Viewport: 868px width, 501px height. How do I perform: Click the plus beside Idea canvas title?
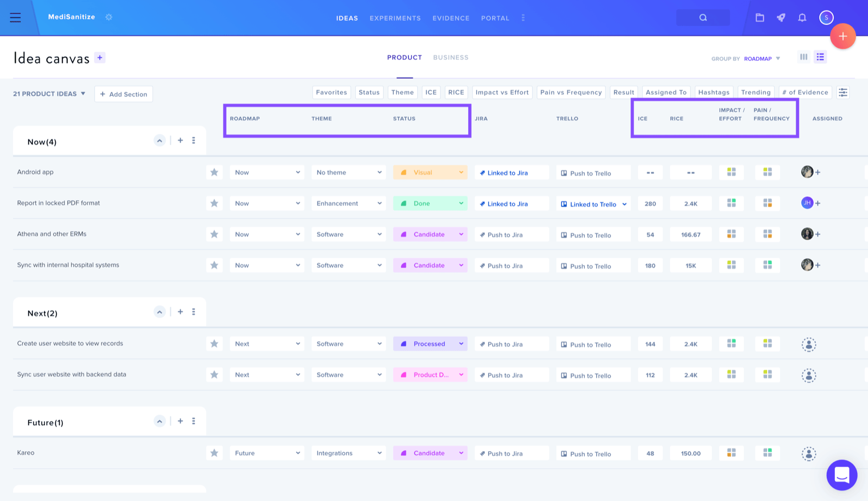(x=100, y=57)
